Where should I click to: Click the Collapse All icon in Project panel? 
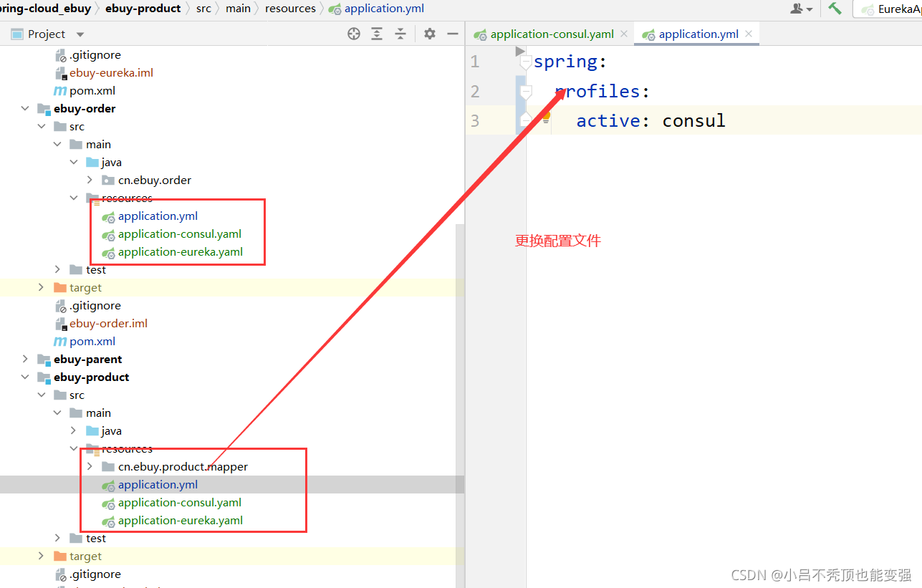pyautogui.click(x=400, y=34)
